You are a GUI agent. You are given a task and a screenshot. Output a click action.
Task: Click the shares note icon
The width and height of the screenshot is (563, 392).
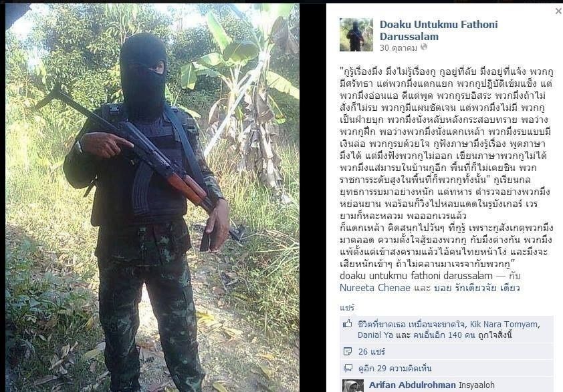click(348, 351)
